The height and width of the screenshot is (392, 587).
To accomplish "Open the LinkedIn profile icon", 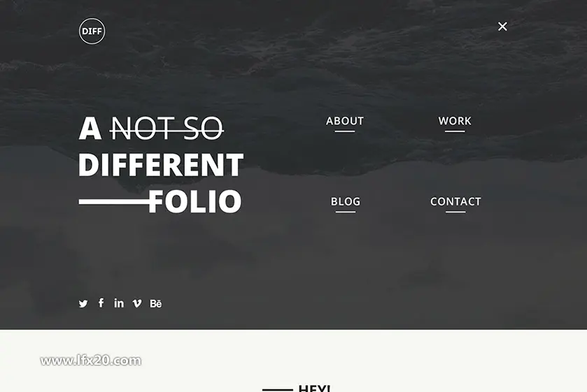I will coord(119,303).
